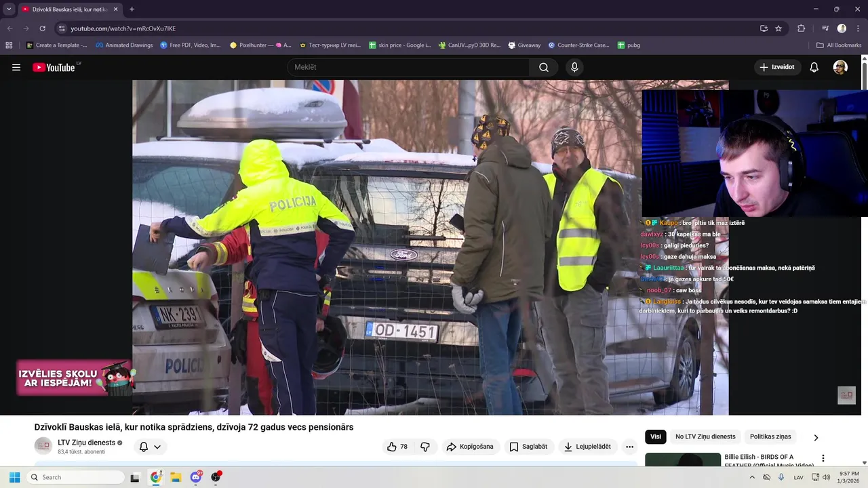Open the Animated Drawings bookmark
The width and height of the screenshot is (868, 488).
coord(124,45)
